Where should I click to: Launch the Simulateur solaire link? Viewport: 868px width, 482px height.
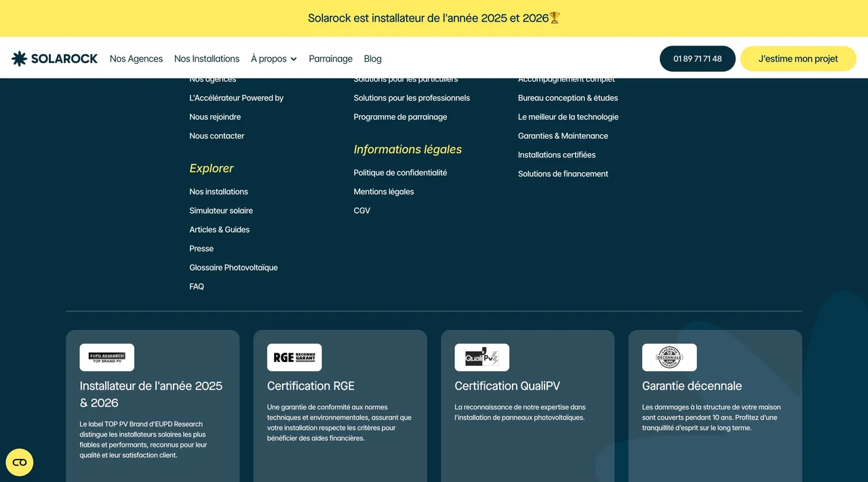click(x=221, y=211)
